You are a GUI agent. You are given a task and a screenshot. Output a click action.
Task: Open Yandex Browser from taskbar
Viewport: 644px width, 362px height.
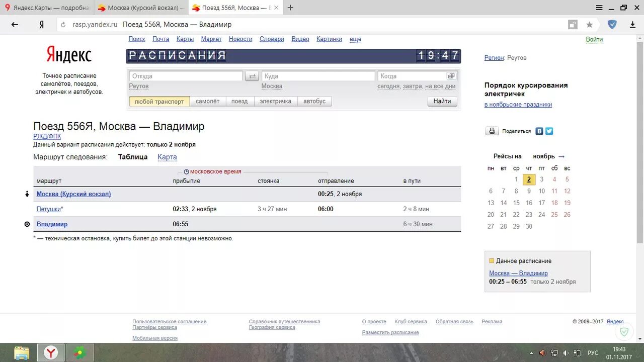point(51,352)
